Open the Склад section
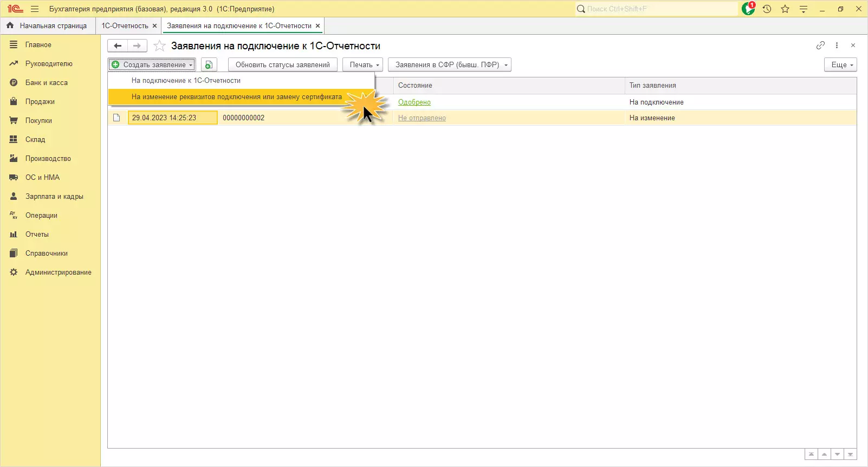The height and width of the screenshot is (467, 868). (x=35, y=140)
